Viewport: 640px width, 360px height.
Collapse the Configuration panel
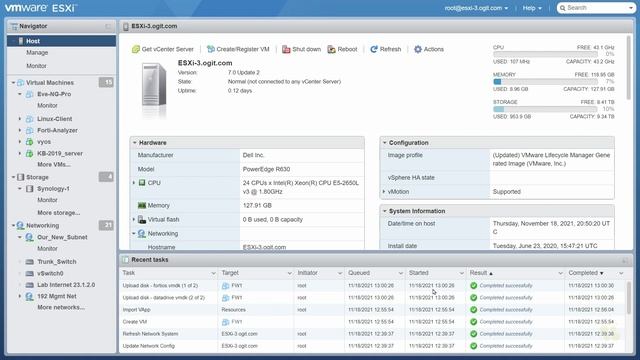tap(384, 143)
